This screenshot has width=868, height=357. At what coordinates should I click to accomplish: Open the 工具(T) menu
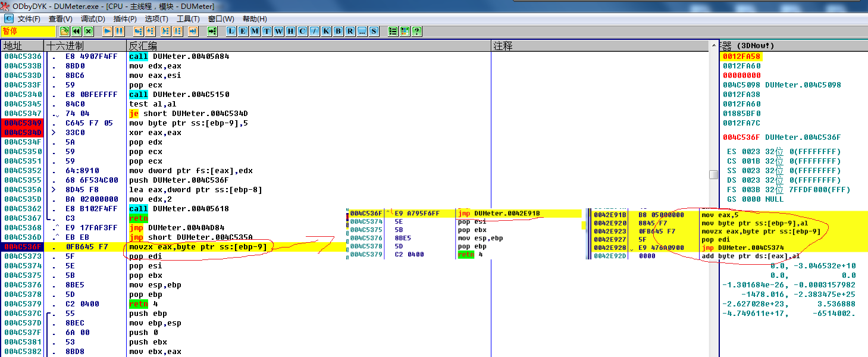tap(189, 19)
